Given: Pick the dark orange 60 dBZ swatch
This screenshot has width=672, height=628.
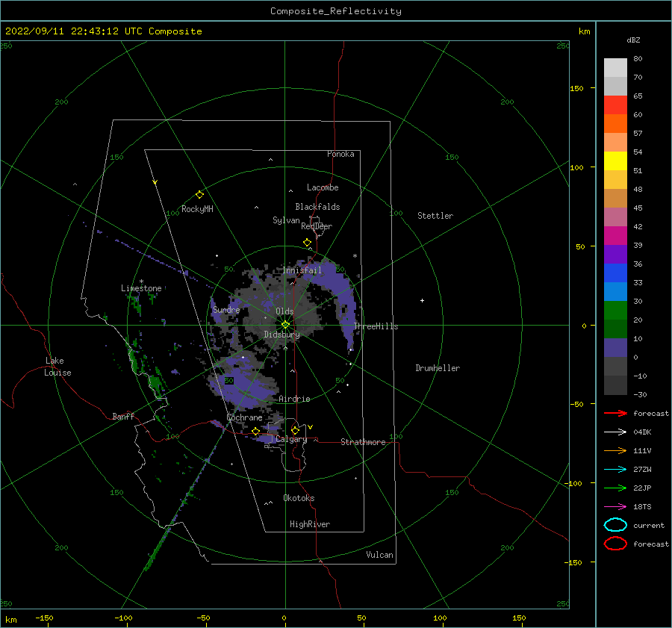Looking at the screenshot, I should [x=615, y=123].
